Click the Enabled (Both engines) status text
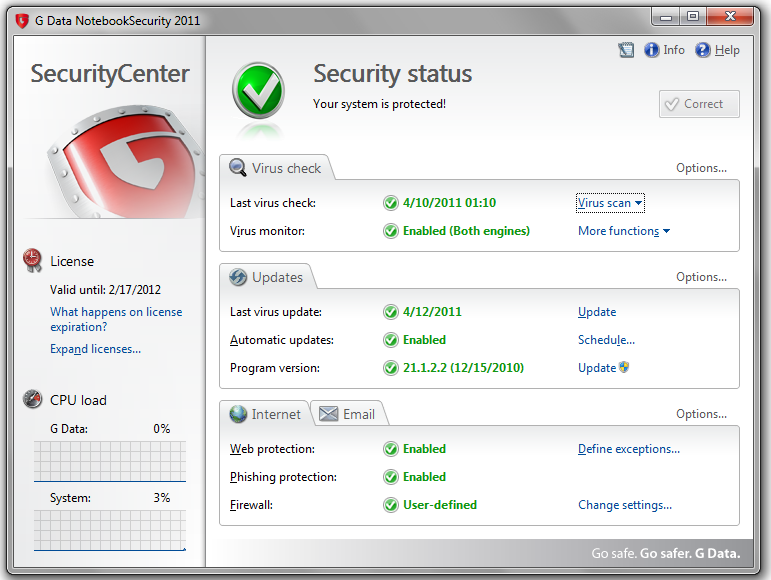This screenshot has width=771, height=580. tap(466, 231)
